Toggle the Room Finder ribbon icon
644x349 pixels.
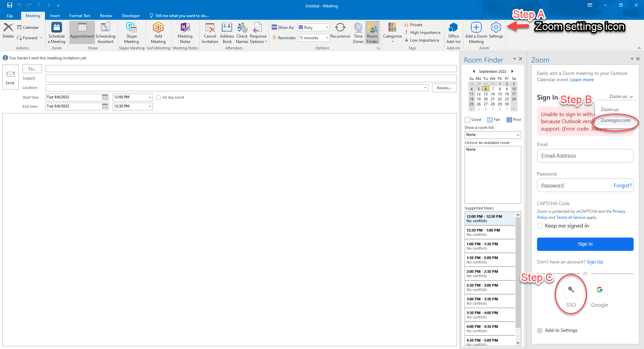(x=372, y=28)
